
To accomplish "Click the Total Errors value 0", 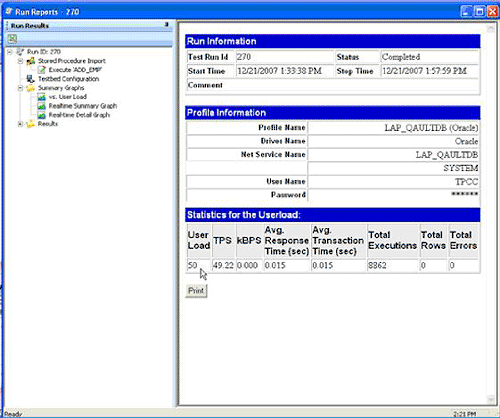I will [452, 265].
